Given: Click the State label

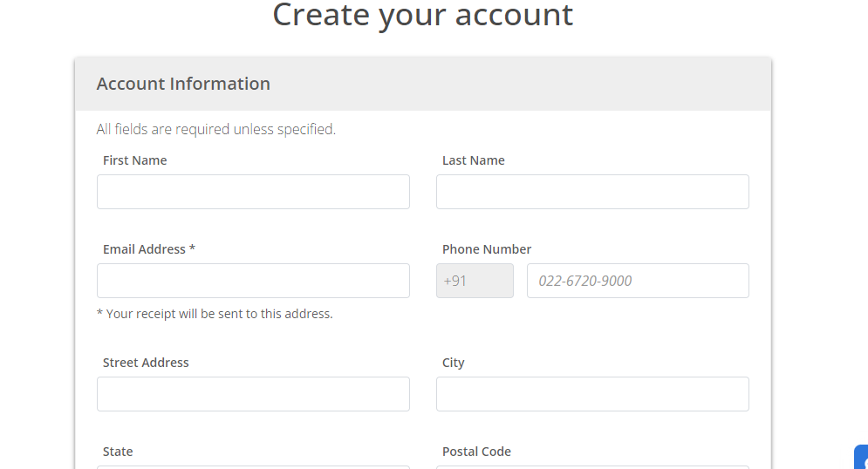Looking at the screenshot, I should (118, 452).
